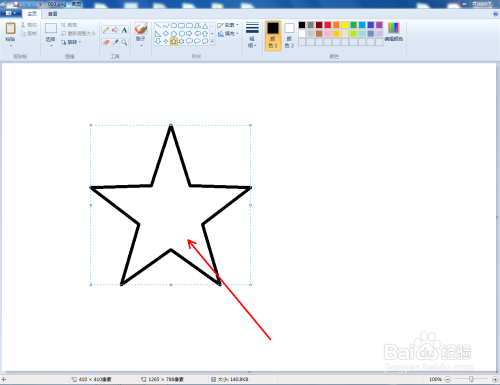The height and width of the screenshot is (385, 500).
Task: Click Undo in the quick access toolbar
Action: [x=24, y=4]
